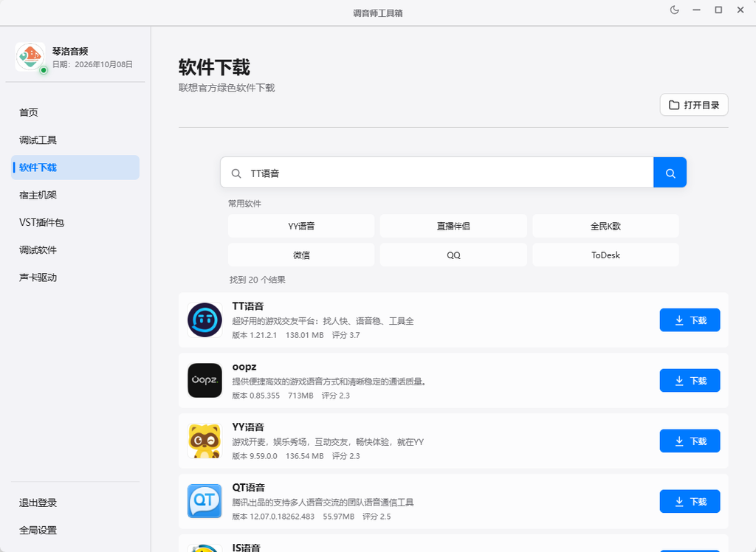
Task: Click the TT语音 app icon
Action: tap(205, 320)
